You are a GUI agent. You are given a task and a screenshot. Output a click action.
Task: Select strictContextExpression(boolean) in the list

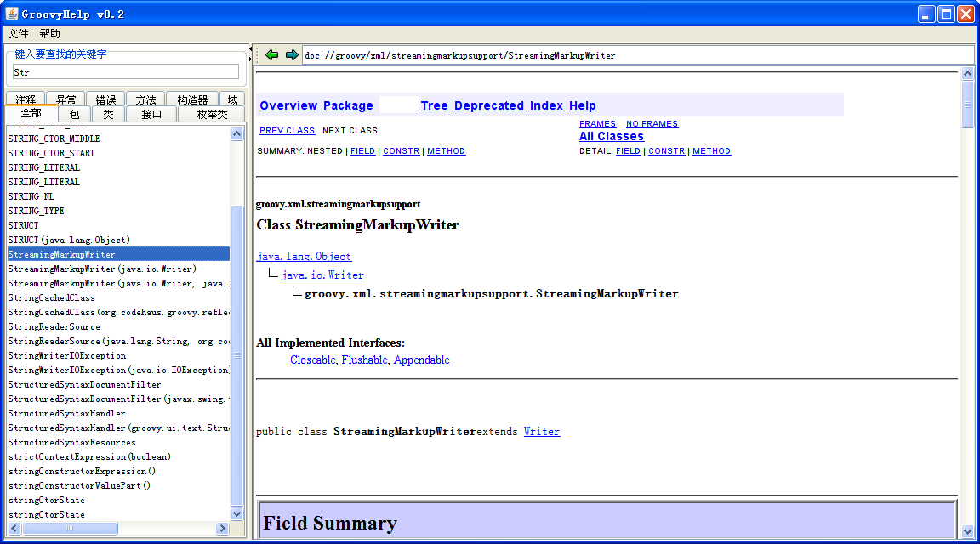tap(118, 456)
